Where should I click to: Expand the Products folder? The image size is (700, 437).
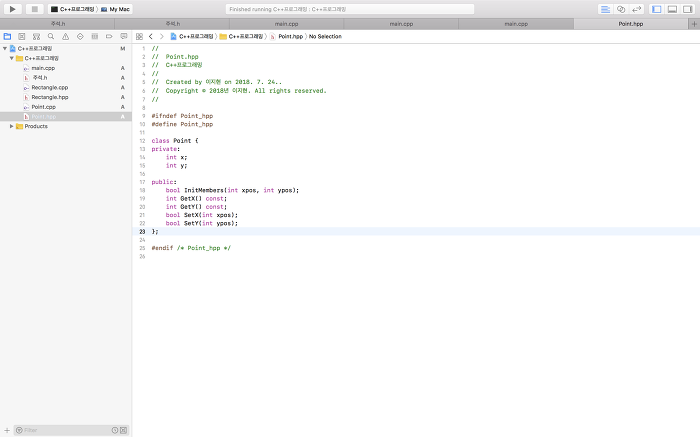[x=12, y=126]
